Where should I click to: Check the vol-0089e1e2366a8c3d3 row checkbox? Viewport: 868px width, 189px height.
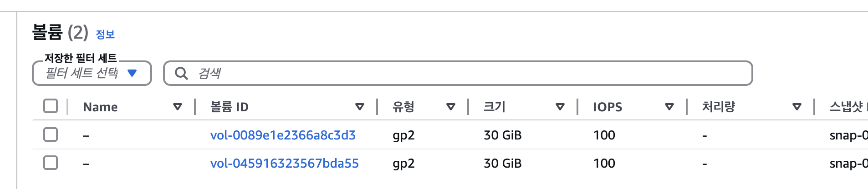[x=51, y=134]
